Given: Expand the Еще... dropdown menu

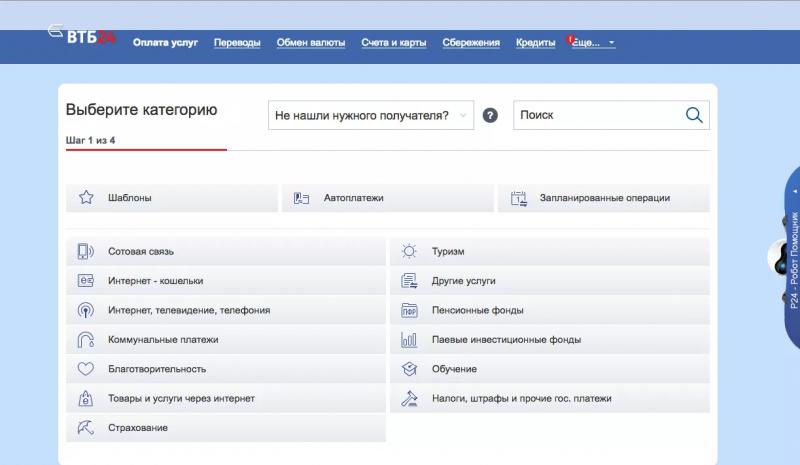Looking at the screenshot, I should 593,43.
